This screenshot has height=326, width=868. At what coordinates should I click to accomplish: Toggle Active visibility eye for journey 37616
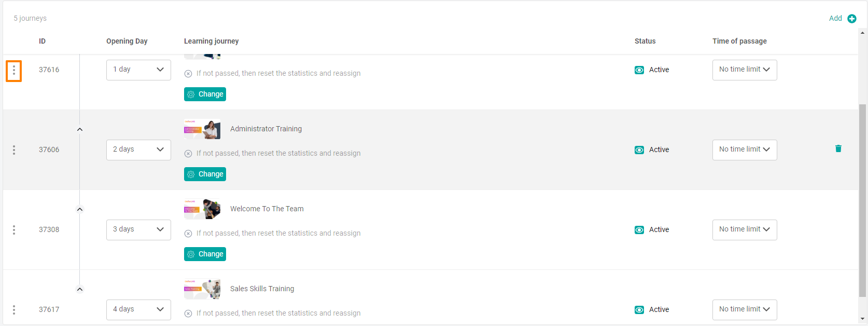coord(639,70)
